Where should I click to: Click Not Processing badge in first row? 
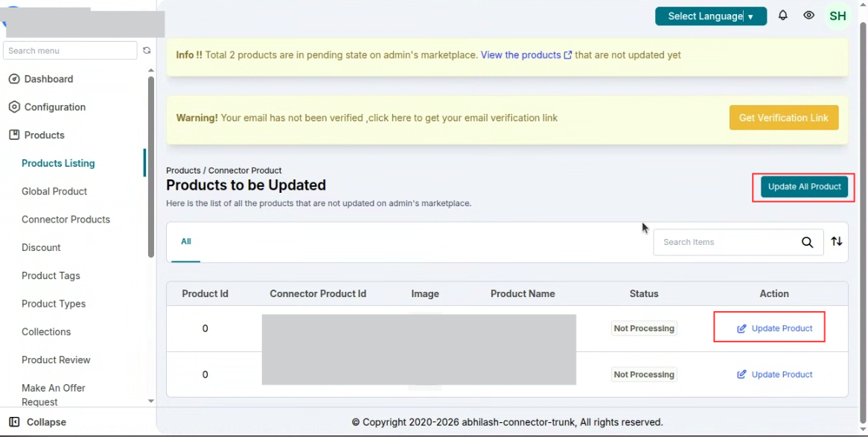(x=644, y=328)
